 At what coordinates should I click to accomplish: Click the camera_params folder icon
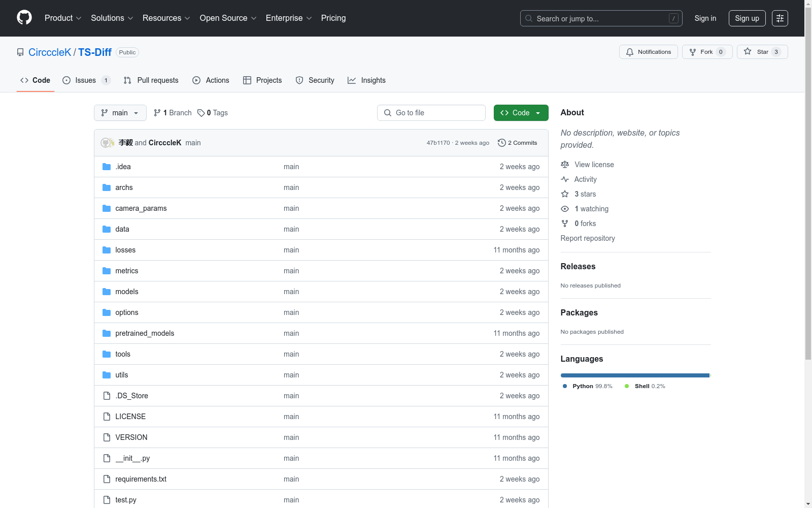(x=107, y=208)
